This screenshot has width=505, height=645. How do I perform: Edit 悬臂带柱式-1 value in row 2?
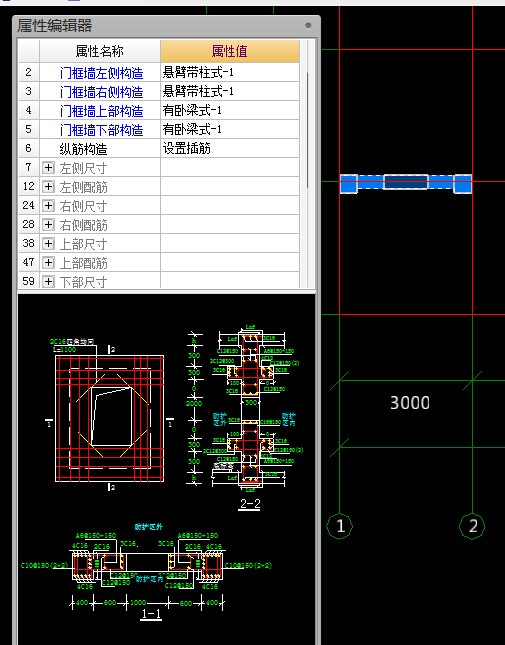tap(230, 72)
